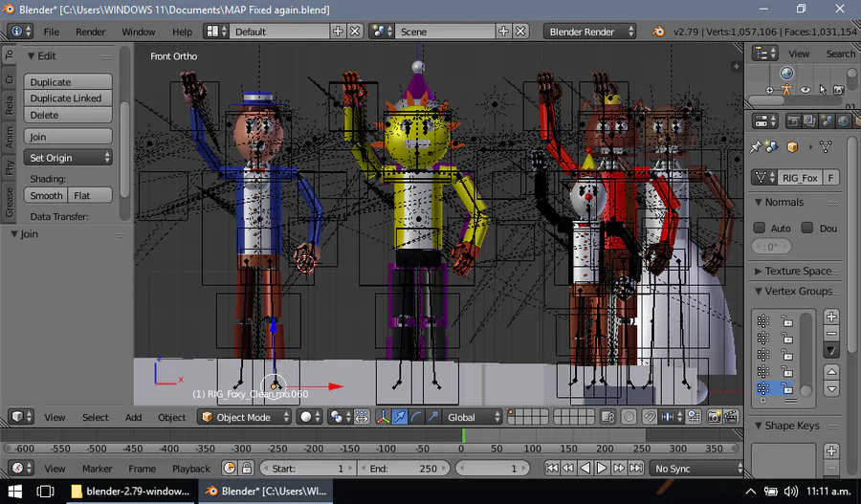The height and width of the screenshot is (504, 861).
Task: Jump to the start frame
Action: [552, 469]
